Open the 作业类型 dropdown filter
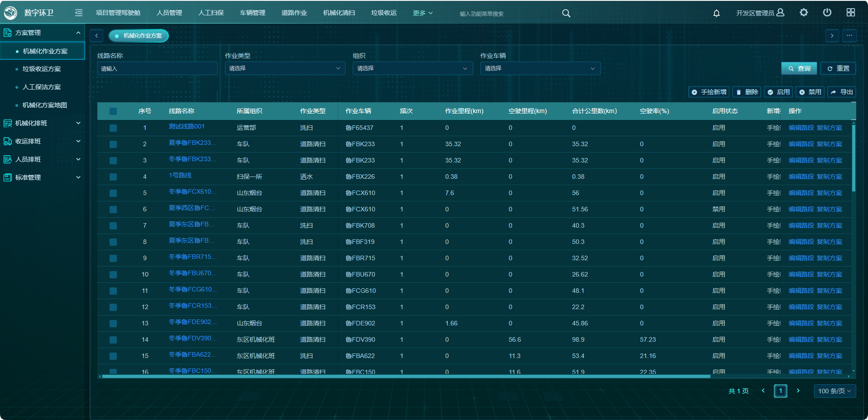 click(285, 68)
